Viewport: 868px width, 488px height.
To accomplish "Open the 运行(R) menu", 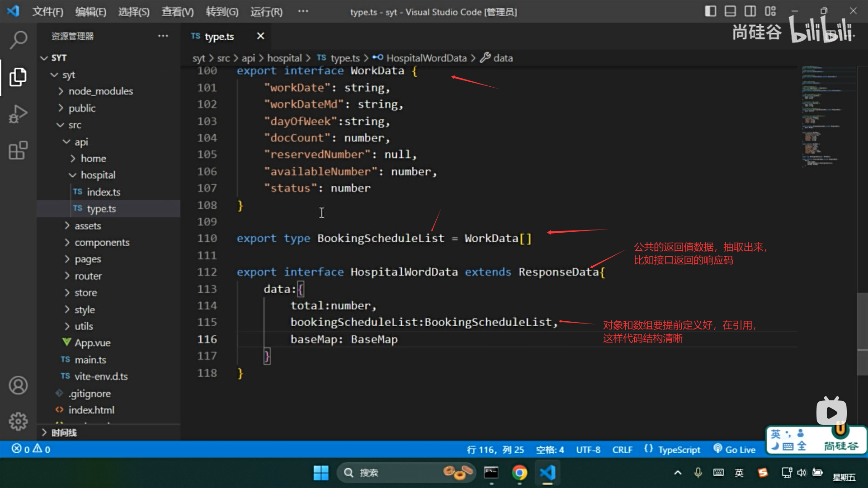I will click(266, 12).
